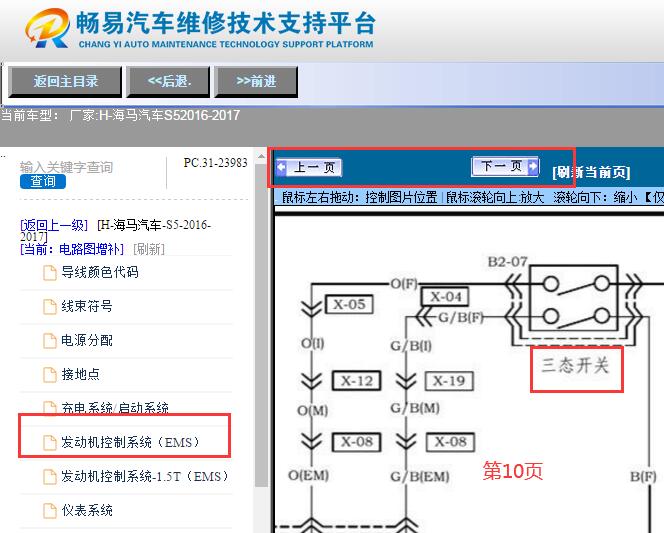Go to next page with 下一页
664x533 pixels.
point(505,166)
